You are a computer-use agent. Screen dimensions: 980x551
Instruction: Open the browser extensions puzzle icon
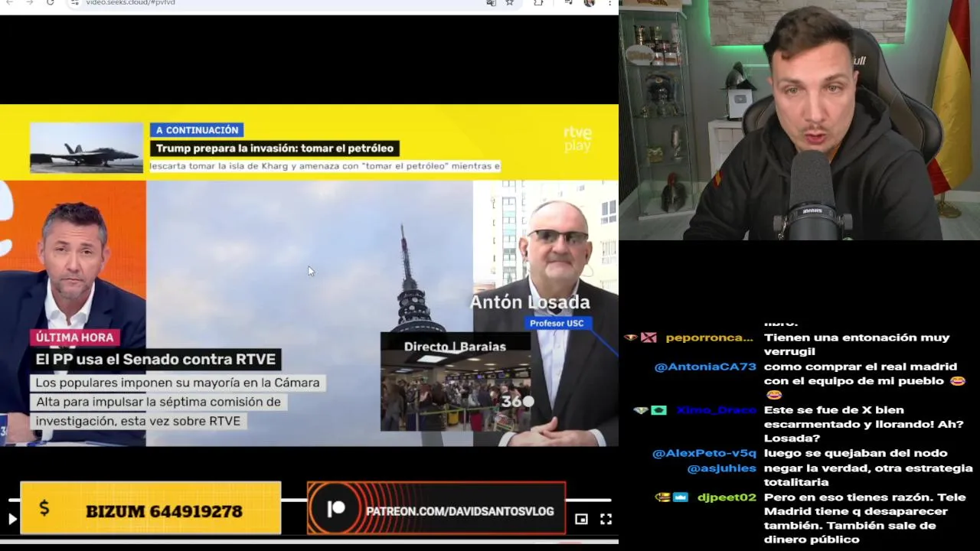[x=538, y=3]
